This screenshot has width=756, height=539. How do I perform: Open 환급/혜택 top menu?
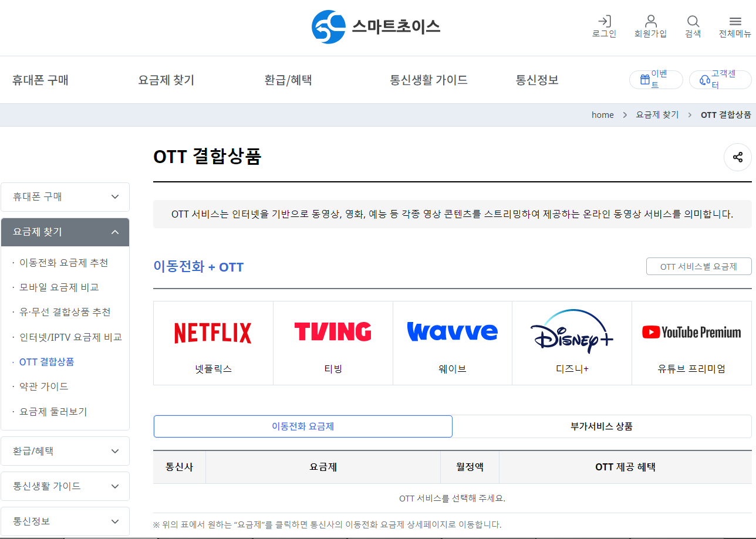point(288,80)
